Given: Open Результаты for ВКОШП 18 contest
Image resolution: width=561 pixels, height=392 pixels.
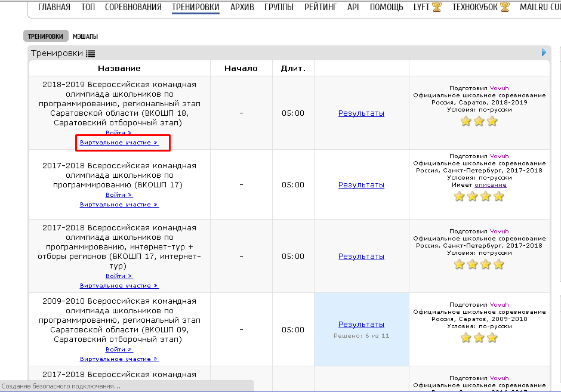Looking at the screenshot, I should pos(361,113).
